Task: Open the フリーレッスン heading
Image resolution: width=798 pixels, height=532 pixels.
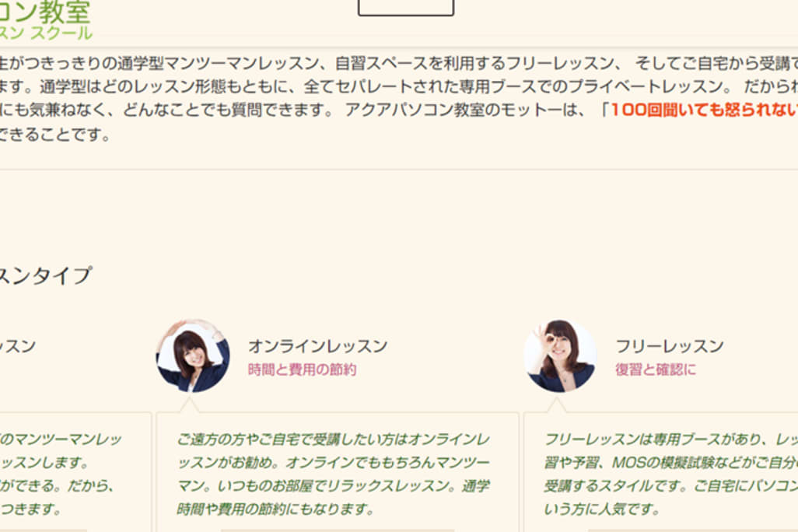Action: [669, 346]
